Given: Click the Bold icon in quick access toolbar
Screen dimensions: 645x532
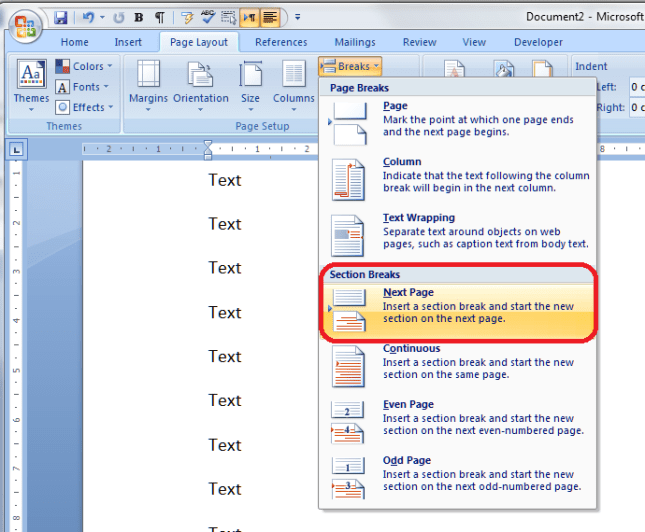Looking at the screenshot, I should (x=138, y=18).
